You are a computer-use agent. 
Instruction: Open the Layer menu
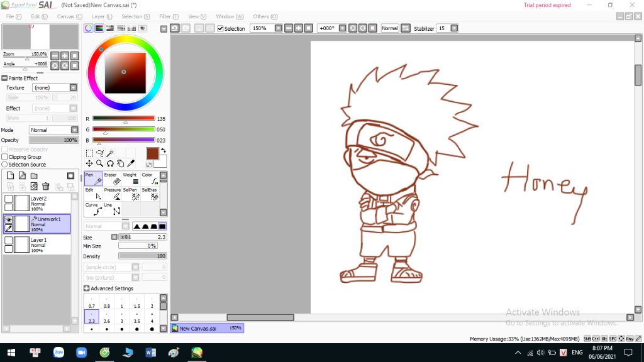tap(102, 16)
